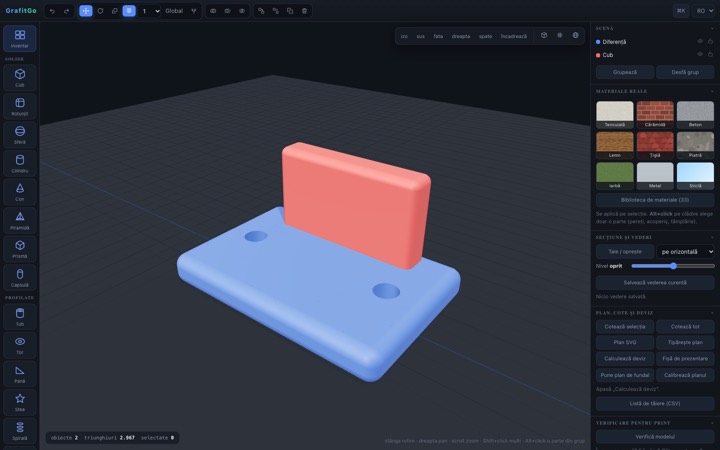Apply the Lemn material swatch

coord(615,145)
